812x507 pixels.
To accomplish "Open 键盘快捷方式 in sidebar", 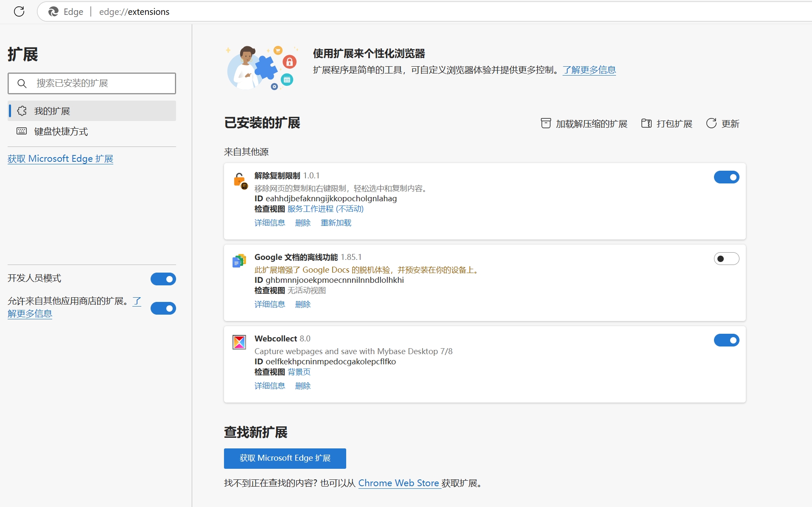I will coord(92,131).
